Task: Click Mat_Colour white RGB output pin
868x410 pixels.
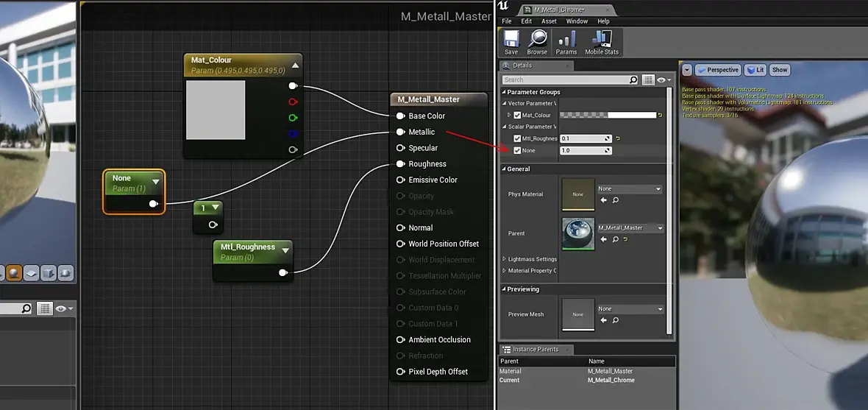Action: 293,86
